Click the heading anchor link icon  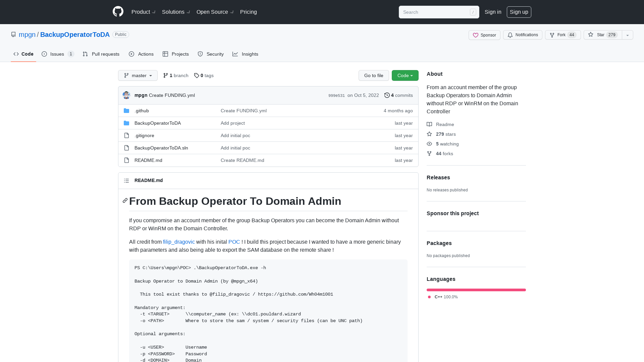(x=125, y=200)
